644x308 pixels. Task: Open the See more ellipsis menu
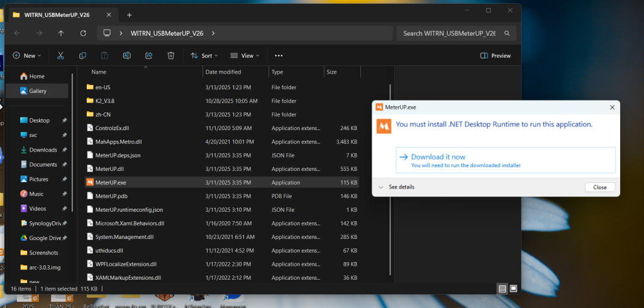tap(279, 55)
